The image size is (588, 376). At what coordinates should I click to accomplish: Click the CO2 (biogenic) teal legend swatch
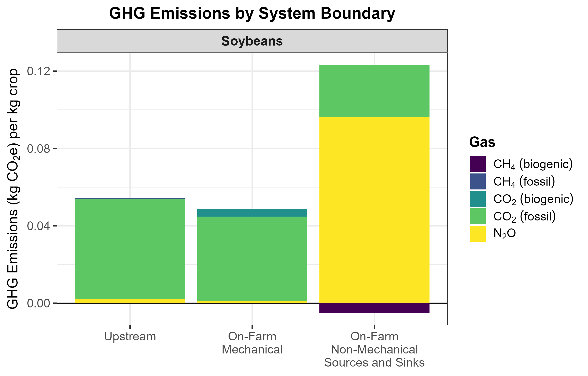click(477, 199)
